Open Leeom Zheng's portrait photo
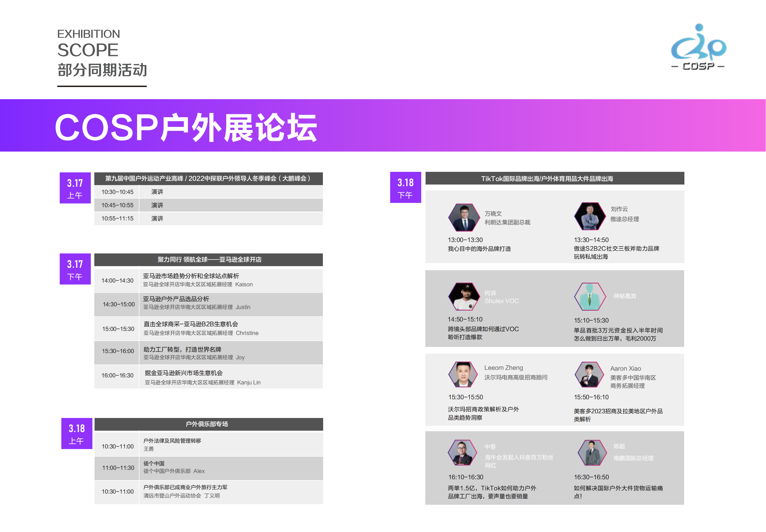 464,374
